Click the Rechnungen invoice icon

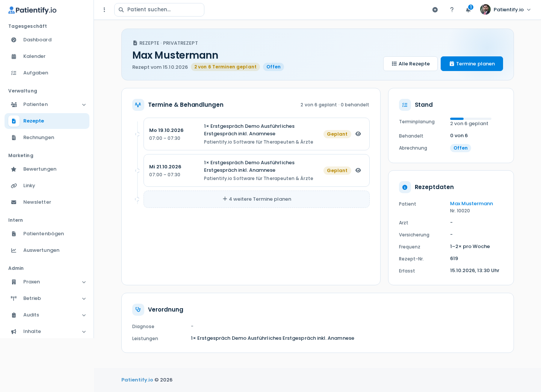pyautogui.click(x=14, y=138)
